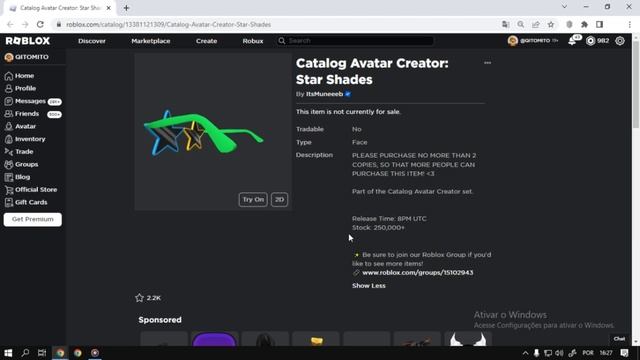Bookmark this page with star icon
Image resolution: width=640 pixels, height=360 pixels.
click(551, 24)
